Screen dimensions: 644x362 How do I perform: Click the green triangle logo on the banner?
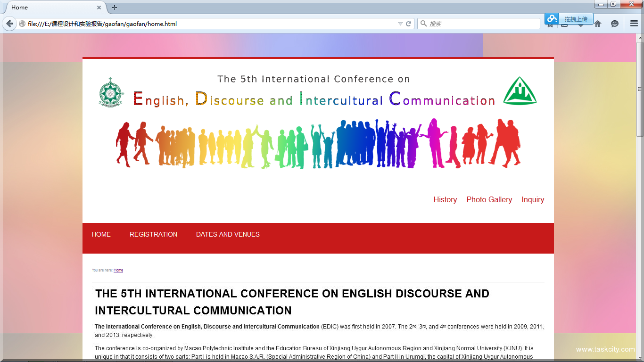pos(520,91)
